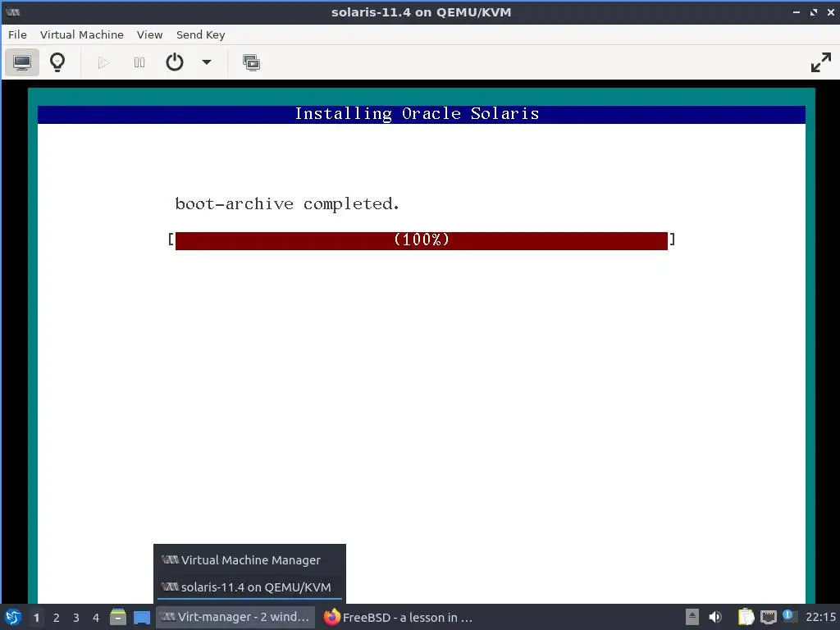The width and height of the screenshot is (840, 630).
Task: Shut down the virtual machine power icon
Action: click(x=175, y=62)
